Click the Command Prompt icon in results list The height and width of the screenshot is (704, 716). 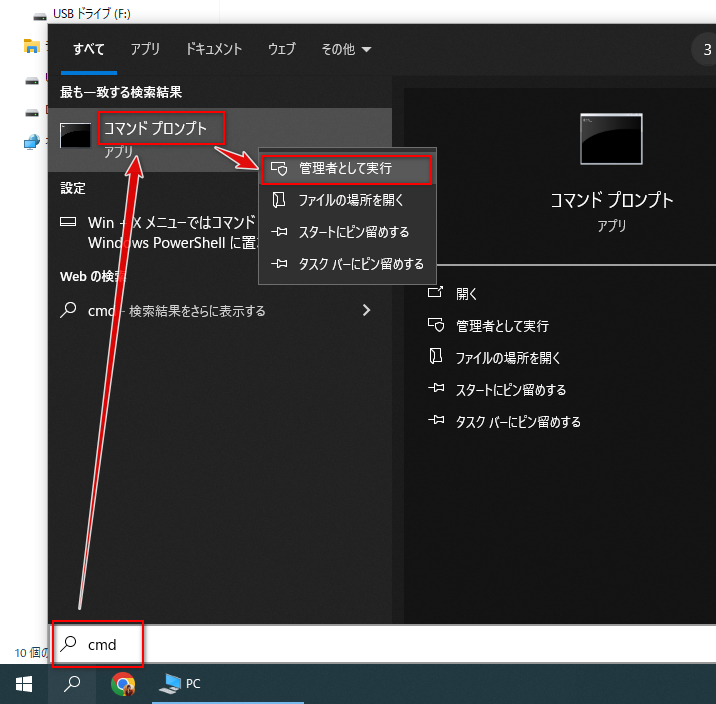pos(75,135)
